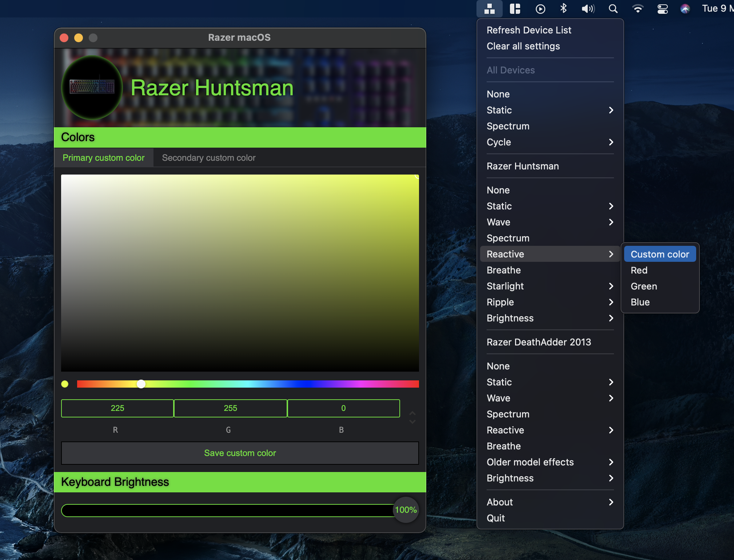Image resolution: width=734 pixels, height=560 pixels.
Task: Open the Bluetooth menu bar icon
Action: coord(563,8)
